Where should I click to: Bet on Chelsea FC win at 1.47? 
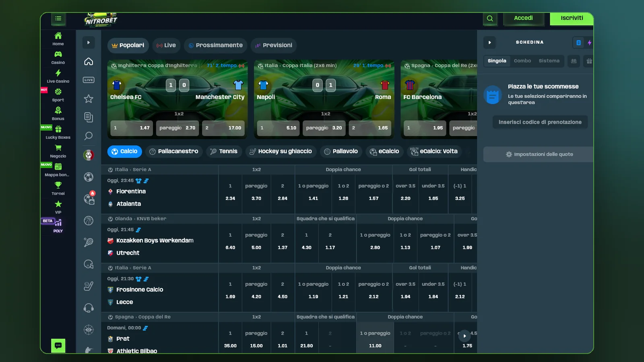(132, 128)
